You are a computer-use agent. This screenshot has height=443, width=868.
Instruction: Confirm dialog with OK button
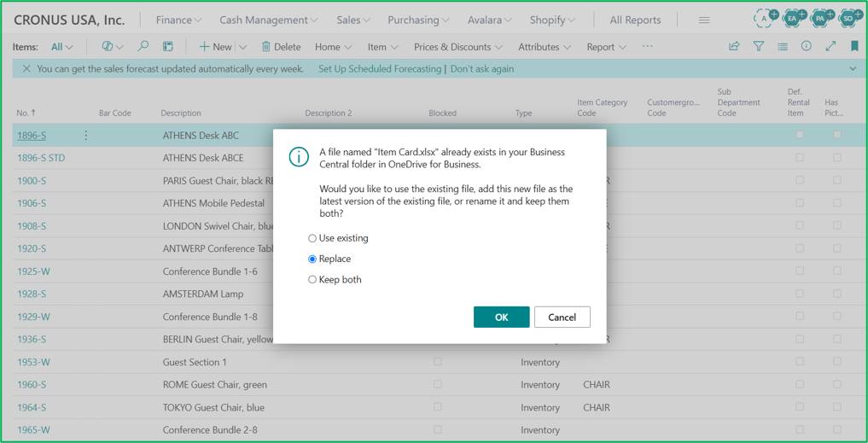tap(502, 317)
